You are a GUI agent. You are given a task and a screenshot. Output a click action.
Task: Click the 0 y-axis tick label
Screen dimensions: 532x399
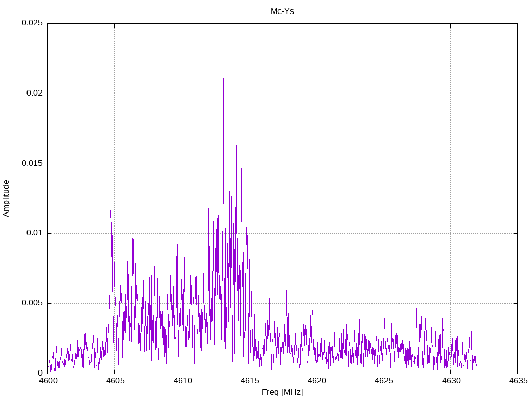[40, 373]
